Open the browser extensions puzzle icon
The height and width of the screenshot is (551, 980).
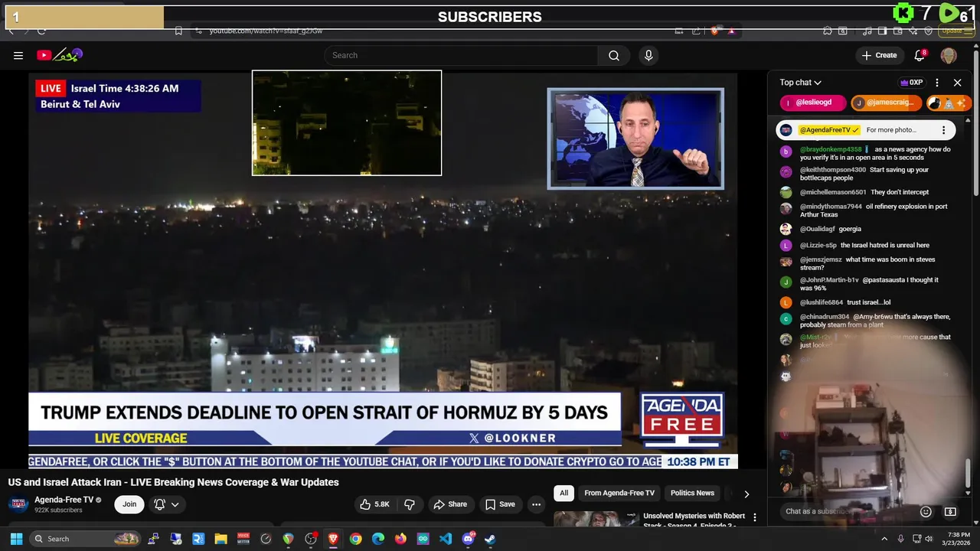tap(828, 31)
